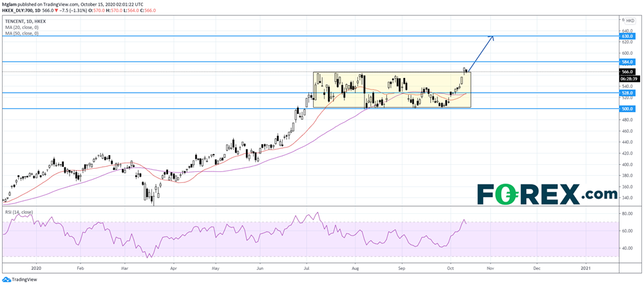Click the blue arrow head near 630
Viewport: 644px width, 286px height.
point(492,39)
